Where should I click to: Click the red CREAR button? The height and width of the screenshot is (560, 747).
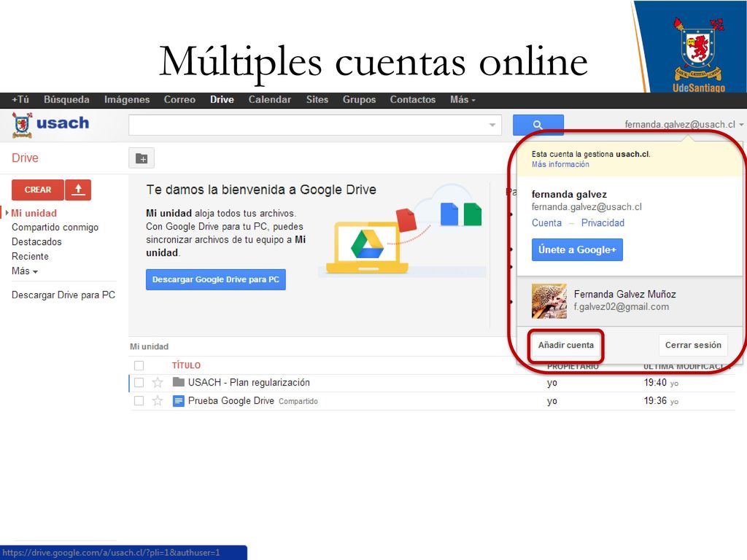pos(38,190)
